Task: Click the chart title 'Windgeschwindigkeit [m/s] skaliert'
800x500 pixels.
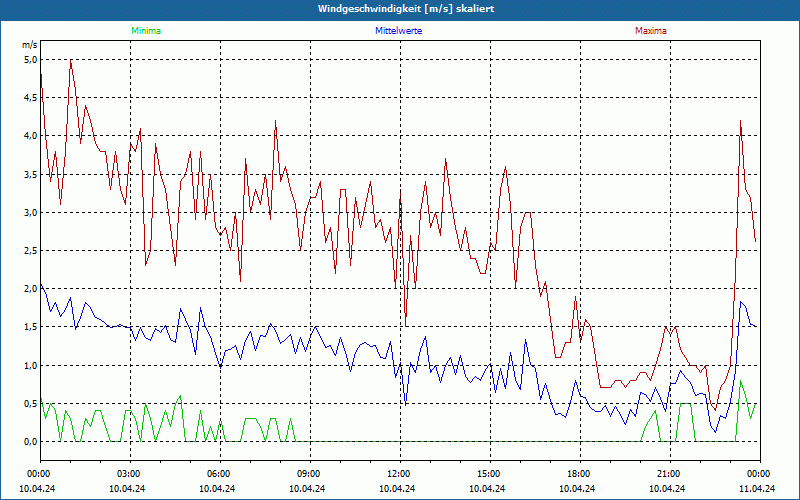Action: (406, 9)
